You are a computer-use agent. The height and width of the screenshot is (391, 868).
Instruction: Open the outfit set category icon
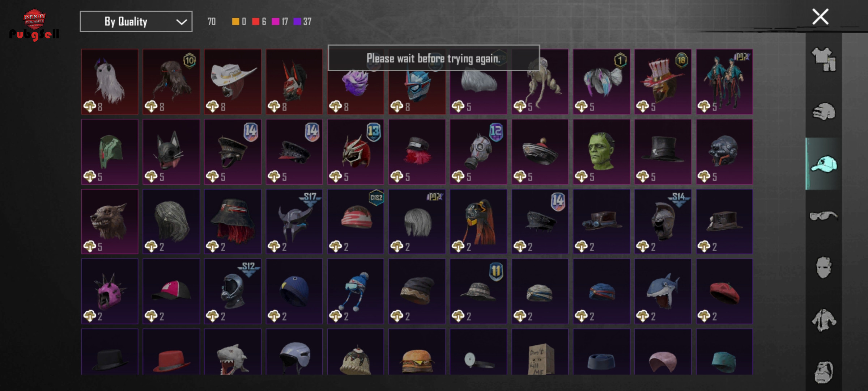click(x=824, y=59)
